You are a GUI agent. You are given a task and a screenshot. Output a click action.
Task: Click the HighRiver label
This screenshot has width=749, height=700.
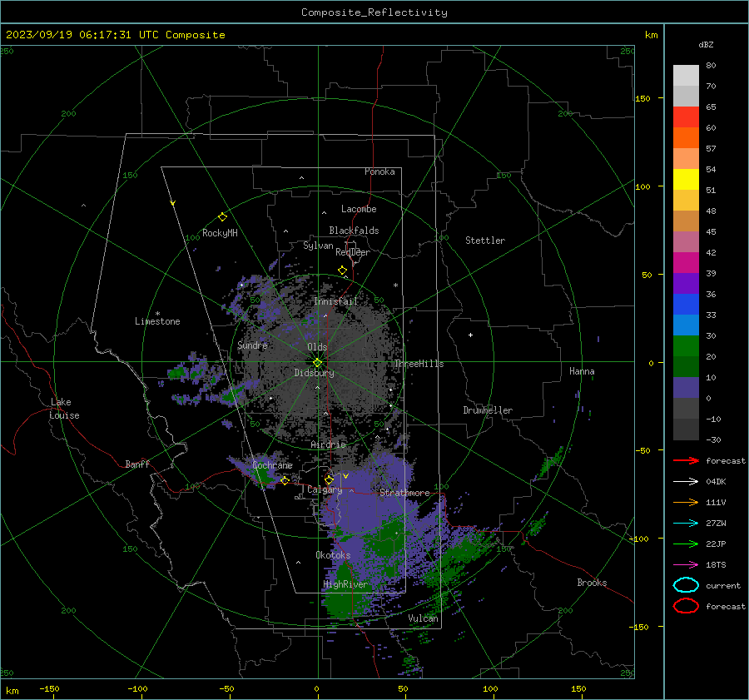345,584
